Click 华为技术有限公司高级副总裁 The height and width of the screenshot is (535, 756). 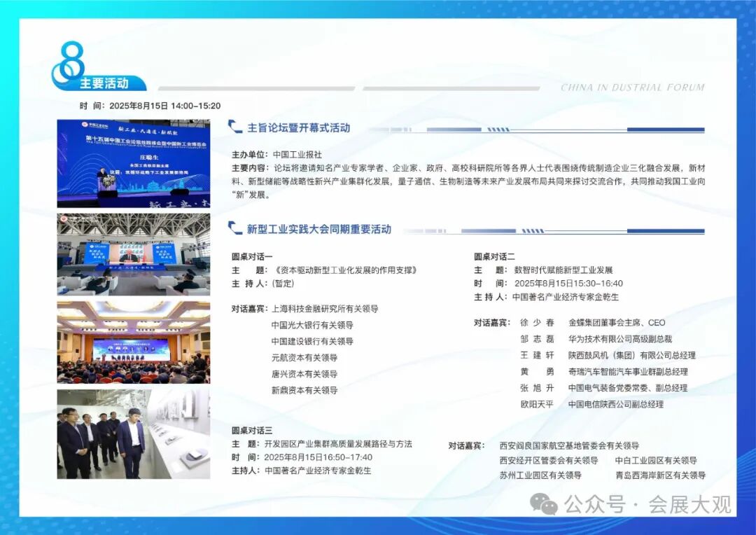[620, 339]
